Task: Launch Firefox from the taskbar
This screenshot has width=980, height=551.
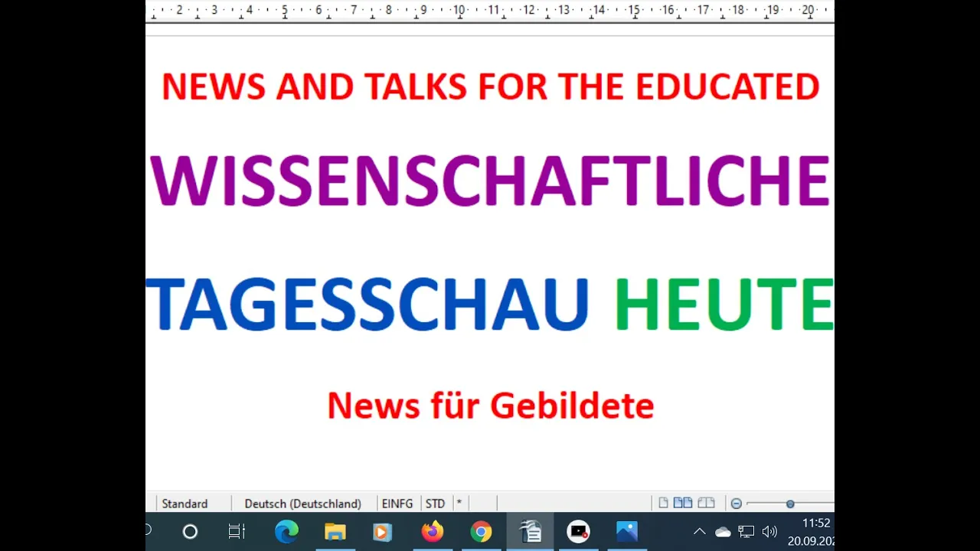Action: [433, 531]
